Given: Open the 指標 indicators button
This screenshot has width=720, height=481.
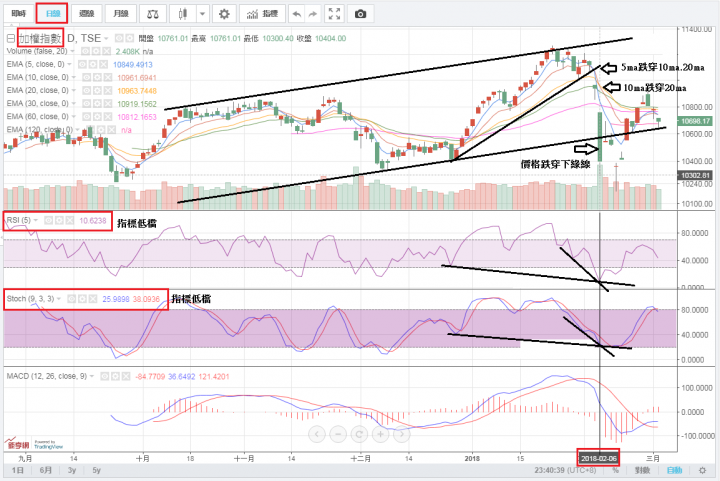Looking at the screenshot, I should point(262,14).
